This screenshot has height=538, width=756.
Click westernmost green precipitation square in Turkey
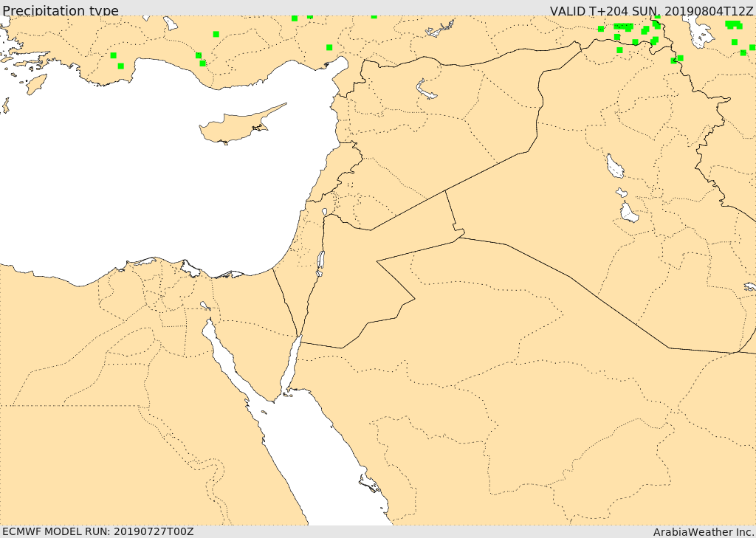(x=113, y=55)
